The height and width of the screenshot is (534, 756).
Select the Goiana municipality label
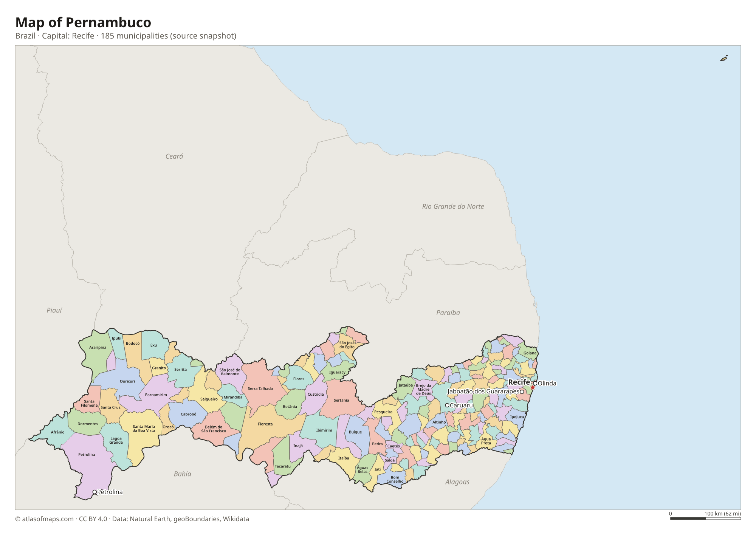point(530,353)
